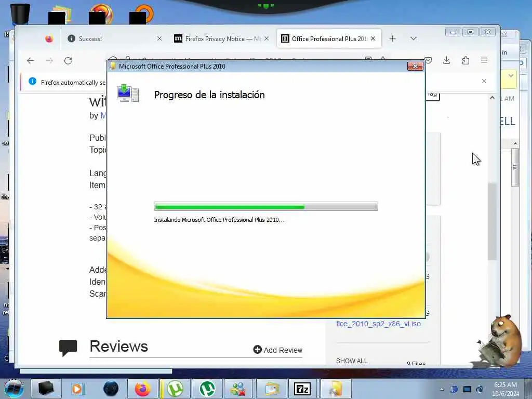This screenshot has height=399, width=532.
Task: Open Windows Live Messenger taskbar icon
Action: 239,389
